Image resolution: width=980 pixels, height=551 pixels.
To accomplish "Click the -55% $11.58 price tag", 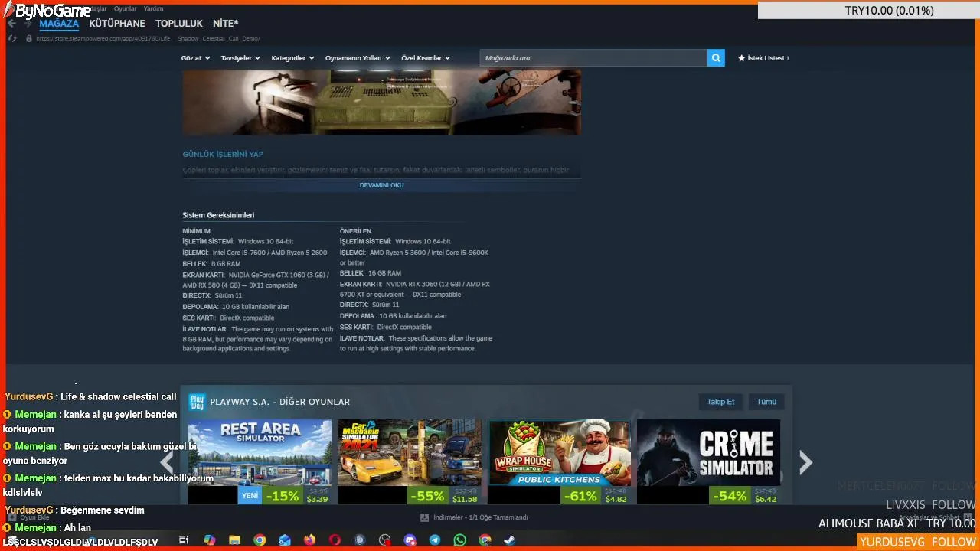I will click(x=444, y=496).
